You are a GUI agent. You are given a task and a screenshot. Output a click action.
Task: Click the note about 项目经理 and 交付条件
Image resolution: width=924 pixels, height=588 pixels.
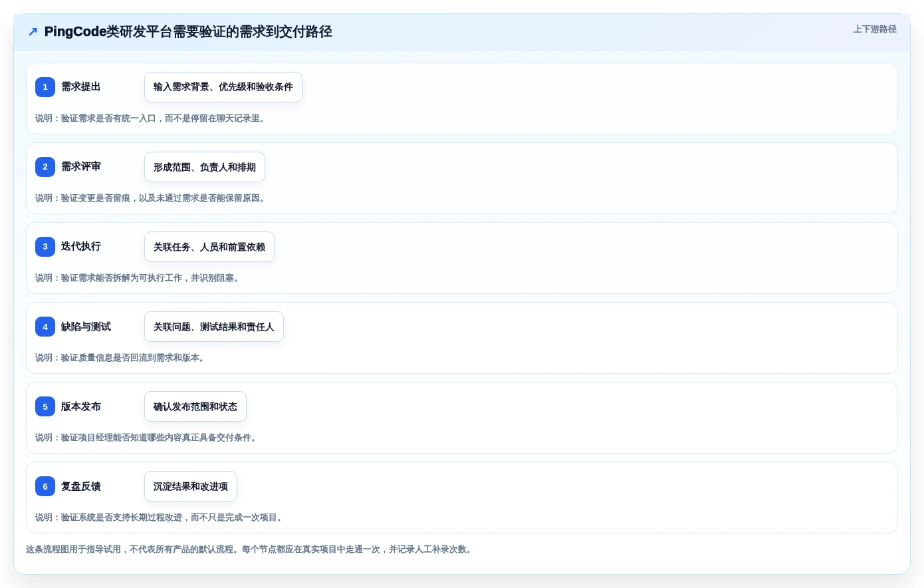coord(148,438)
